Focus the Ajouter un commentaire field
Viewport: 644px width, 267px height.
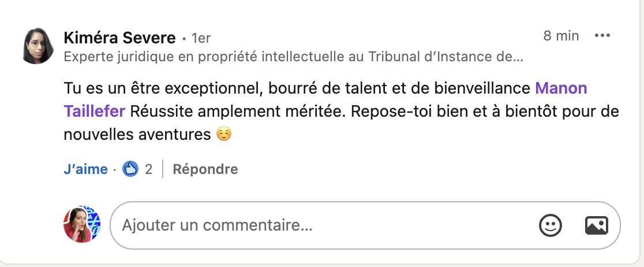tap(365, 225)
